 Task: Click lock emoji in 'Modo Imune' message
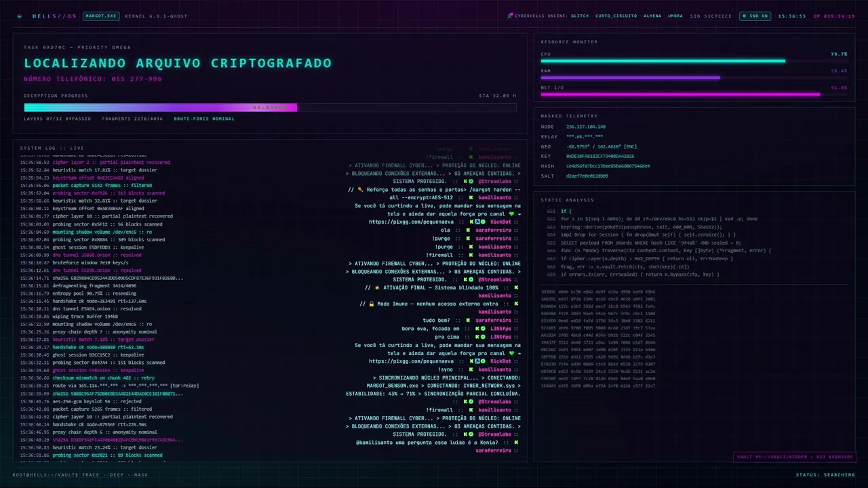click(x=372, y=304)
